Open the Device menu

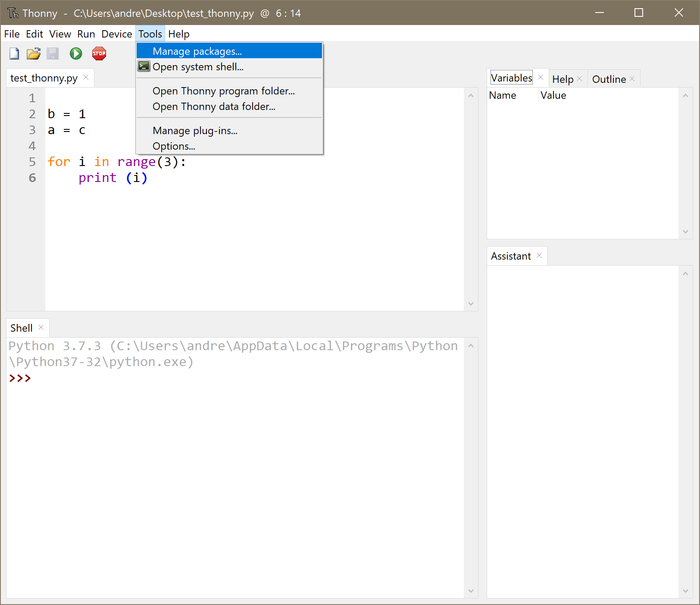[117, 34]
